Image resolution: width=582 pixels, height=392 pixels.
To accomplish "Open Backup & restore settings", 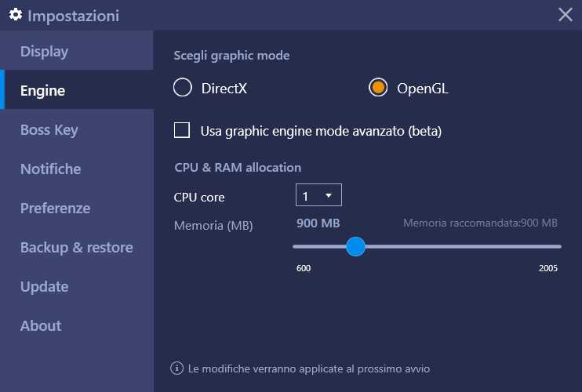I will click(76, 248).
